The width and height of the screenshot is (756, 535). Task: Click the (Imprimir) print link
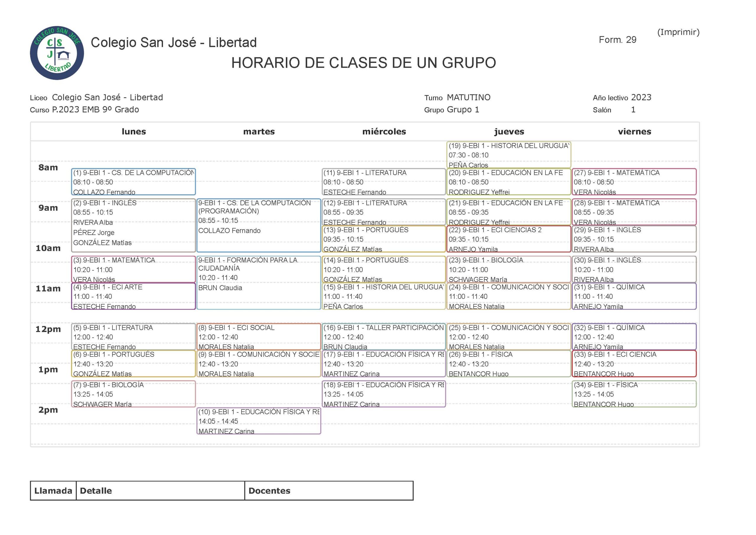pos(678,32)
